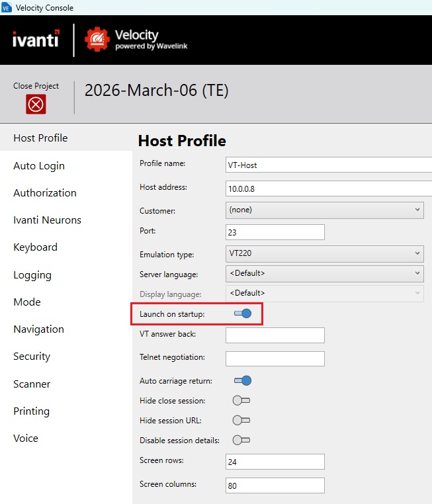Click the Port field containing 23
This screenshot has height=504, width=432.
(x=275, y=232)
